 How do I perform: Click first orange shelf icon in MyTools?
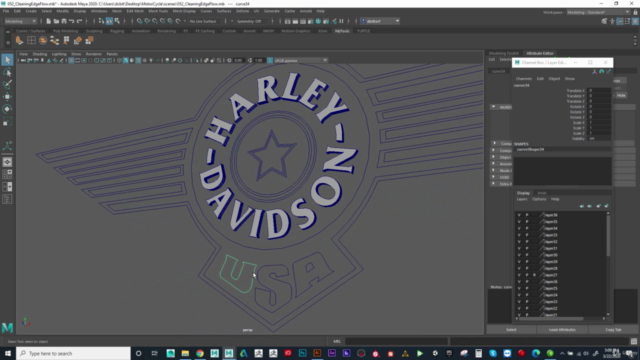[x=19, y=40]
